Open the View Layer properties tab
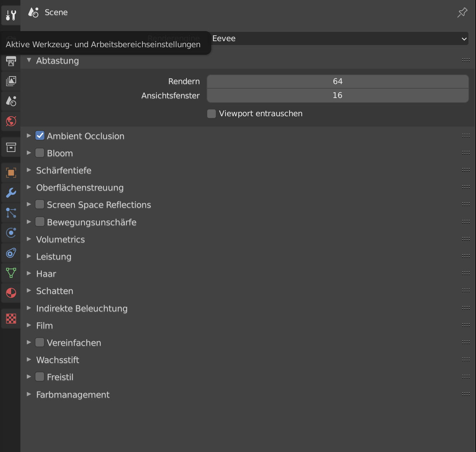This screenshot has height=452, width=476. (x=11, y=81)
